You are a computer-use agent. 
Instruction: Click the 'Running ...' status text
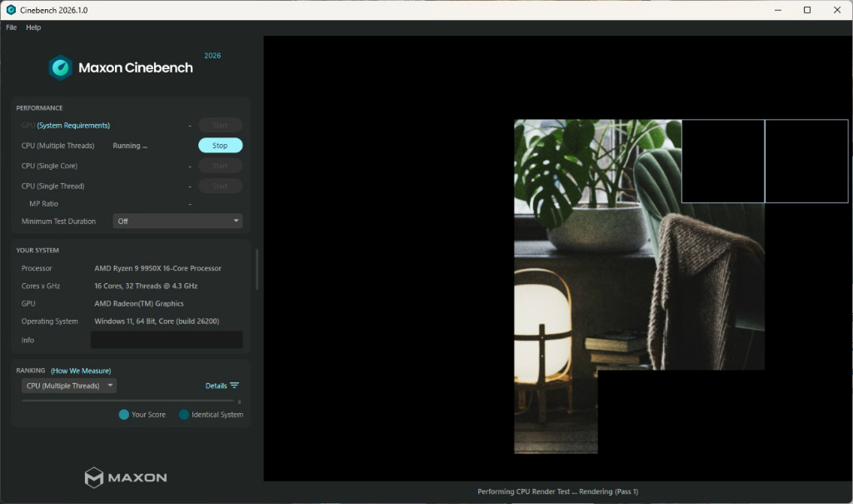click(130, 145)
